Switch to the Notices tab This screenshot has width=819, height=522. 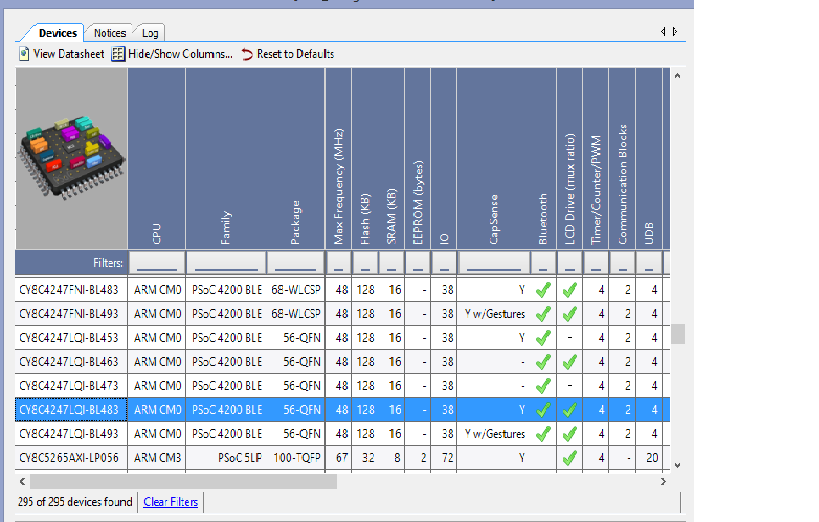pyautogui.click(x=110, y=33)
